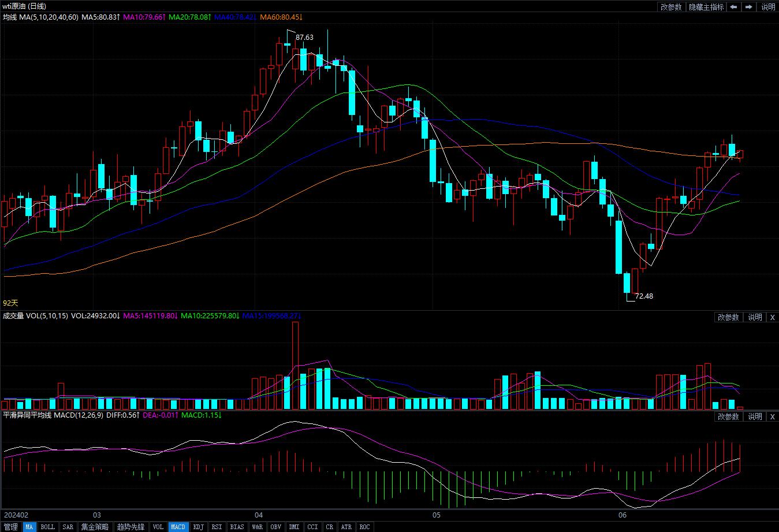Select the MA indicator tab

pos(29,527)
